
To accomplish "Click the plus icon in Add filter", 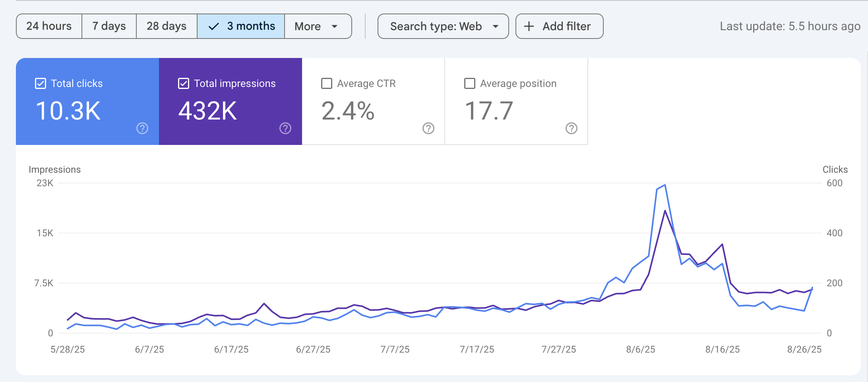I will (529, 27).
